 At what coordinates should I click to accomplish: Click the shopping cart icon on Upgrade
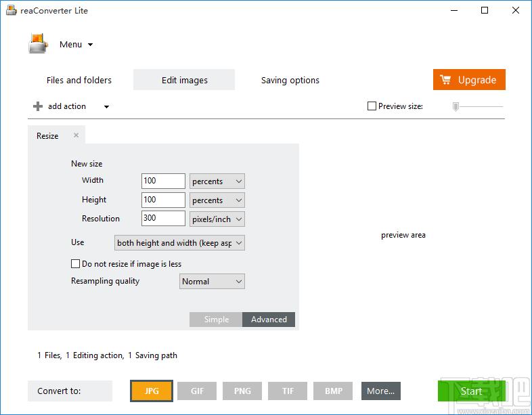point(445,79)
